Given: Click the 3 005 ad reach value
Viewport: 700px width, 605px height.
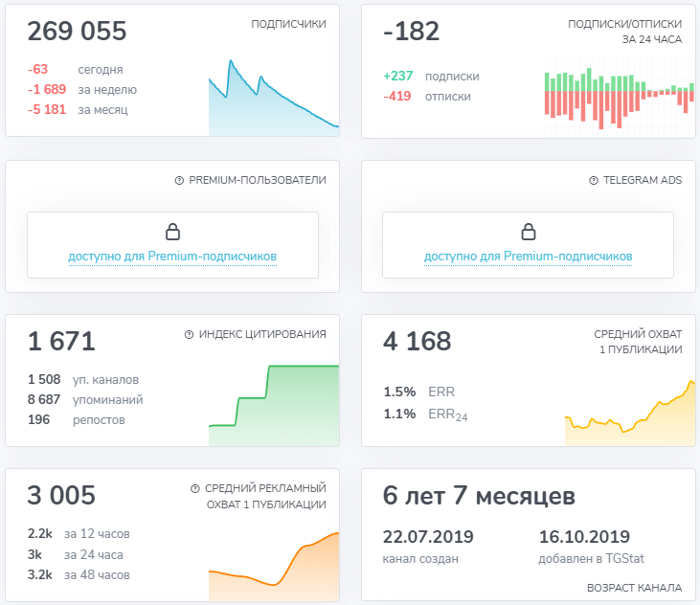Looking at the screenshot, I should coord(61,495).
